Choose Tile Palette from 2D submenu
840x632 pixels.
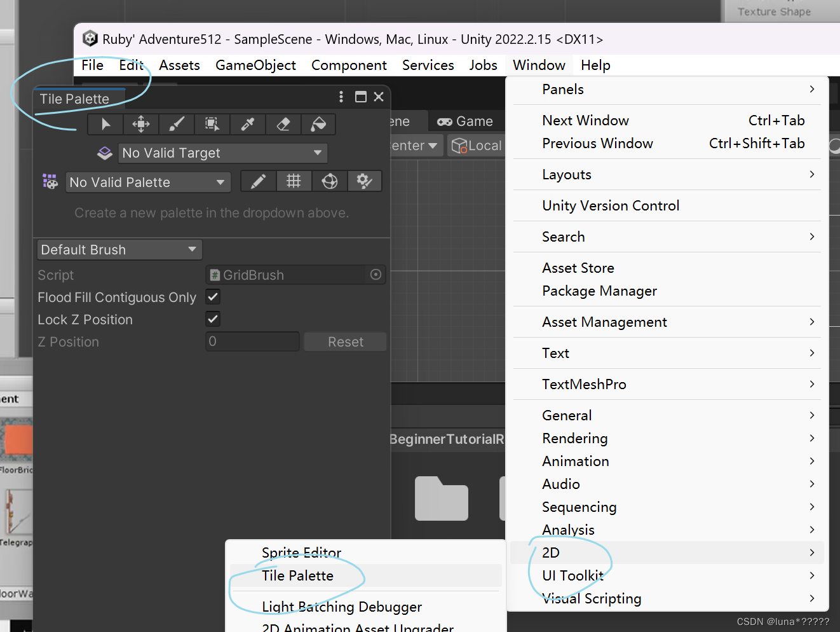tap(365, 575)
